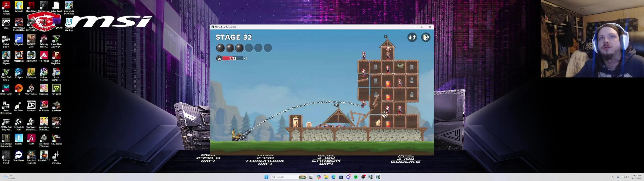Launch Might & Magic Fates shortcut

click(x=56, y=58)
